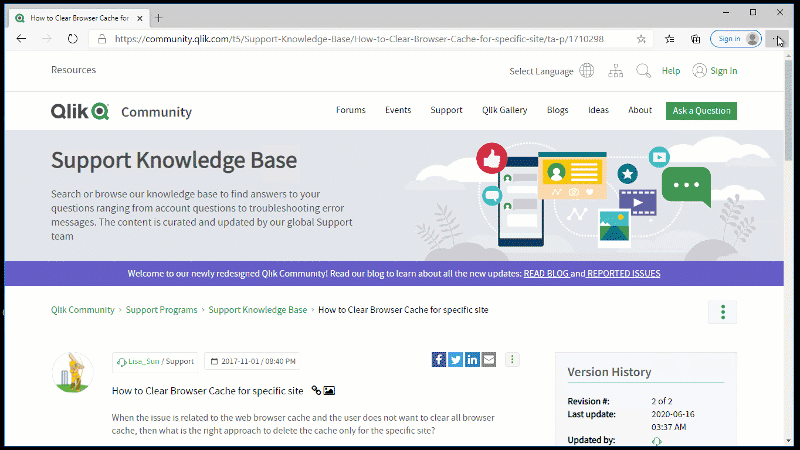
Task: Select the How to Clear Browser Cache tab
Action: point(79,18)
